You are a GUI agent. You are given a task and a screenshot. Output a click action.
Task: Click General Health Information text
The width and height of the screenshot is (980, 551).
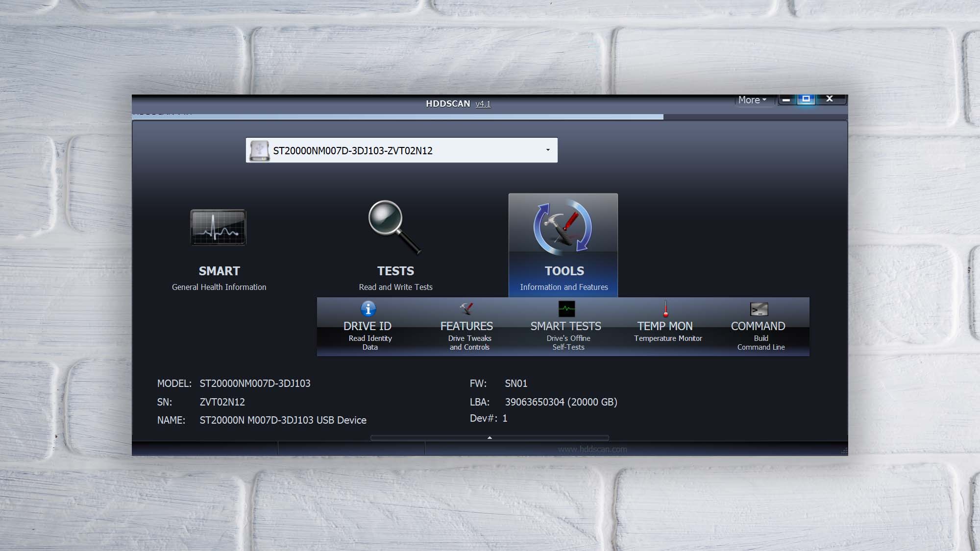pos(219,287)
